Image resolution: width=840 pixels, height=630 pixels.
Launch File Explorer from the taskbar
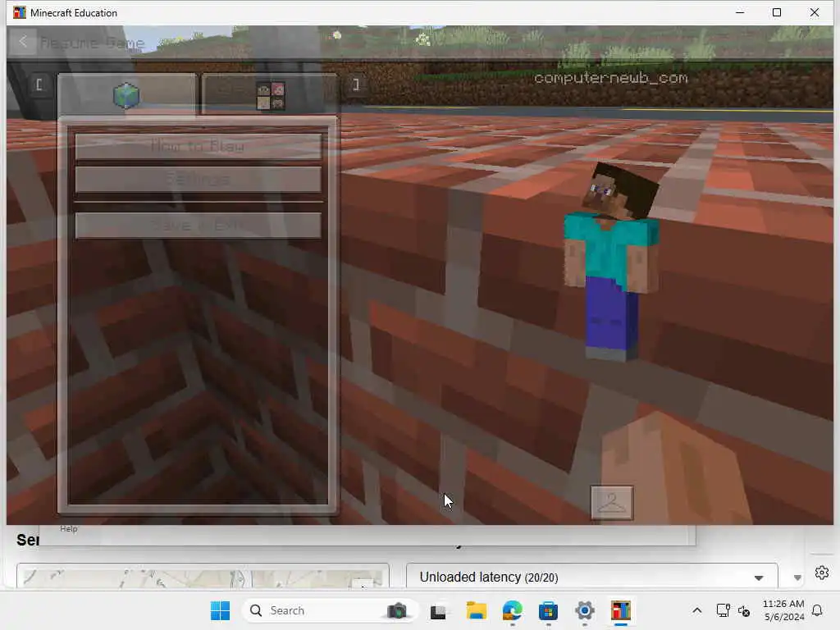point(477,610)
